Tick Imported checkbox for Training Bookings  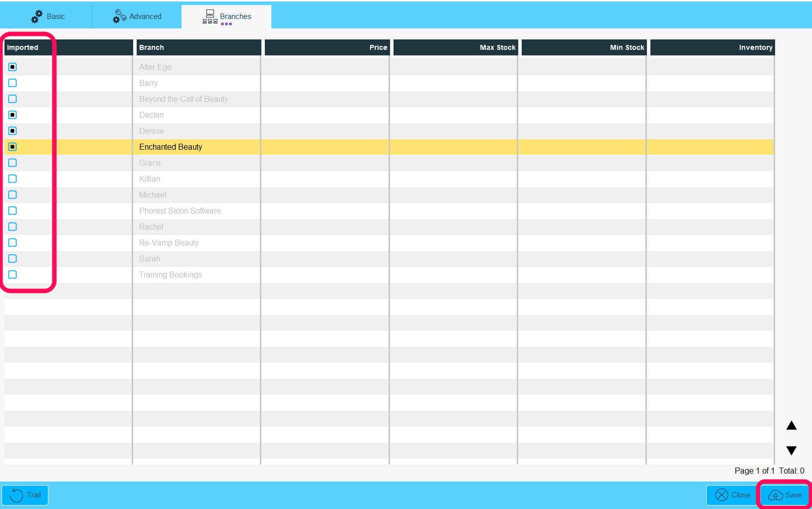tap(12, 274)
